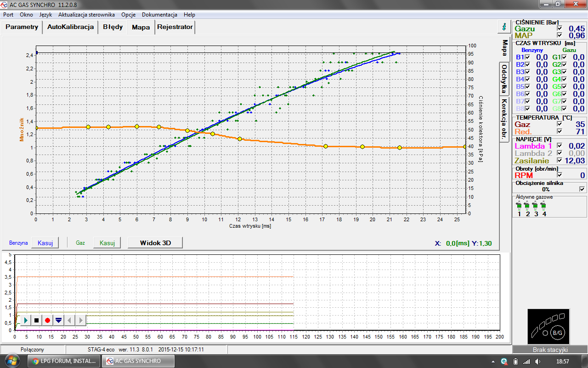Click the Połączony connection status cell

pyautogui.click(x=32, y=349)
